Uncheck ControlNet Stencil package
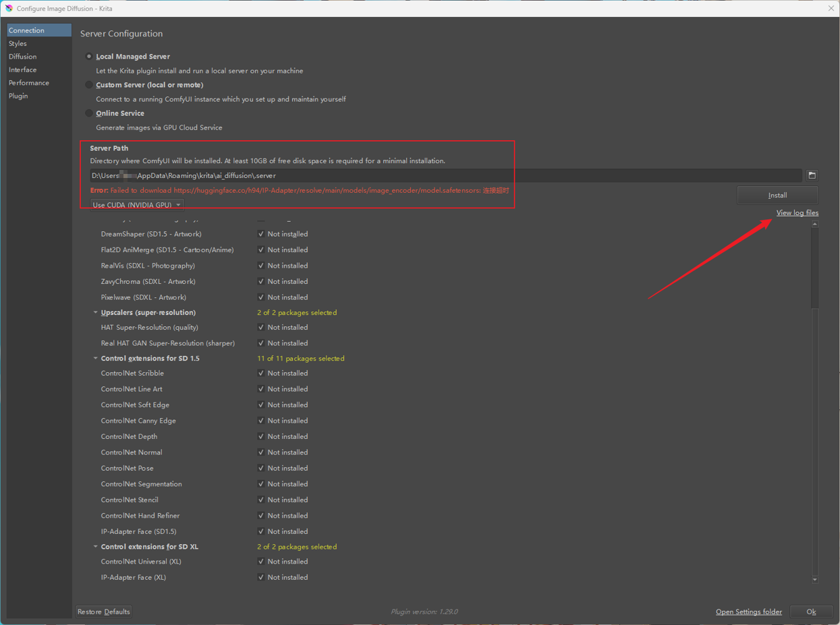The height and width of the screenshot is (625, 840). pos(260,500)
